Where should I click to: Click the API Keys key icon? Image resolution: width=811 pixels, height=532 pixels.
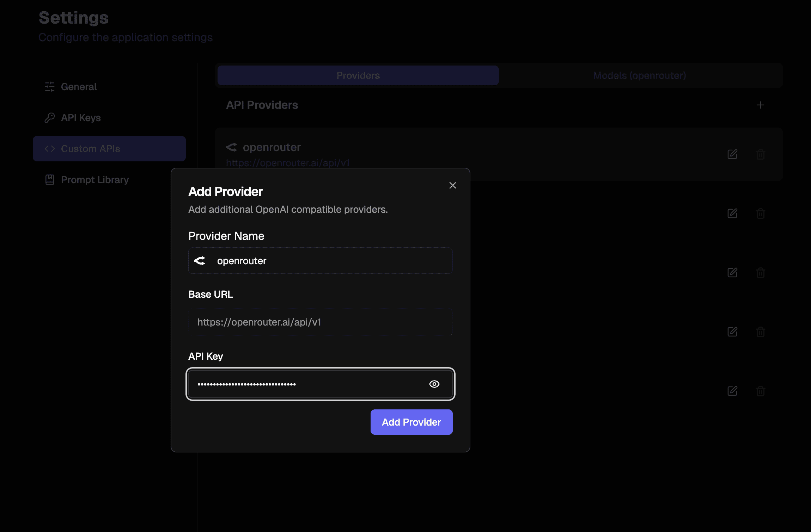[50, 118]
